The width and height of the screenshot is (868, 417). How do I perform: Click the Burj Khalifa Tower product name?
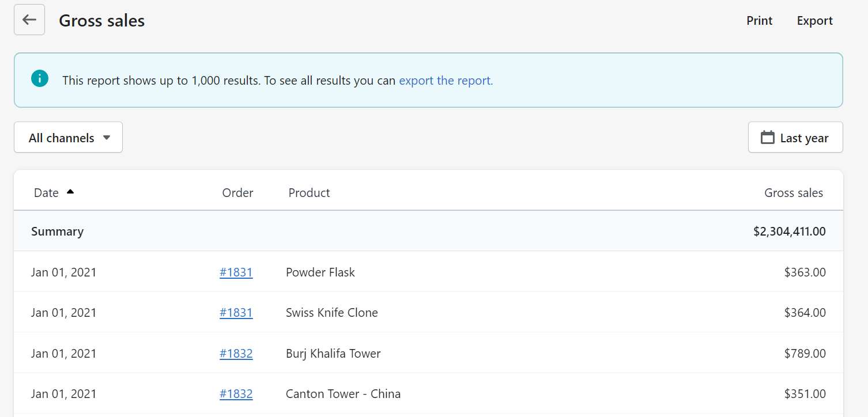[x=333, y=354]
